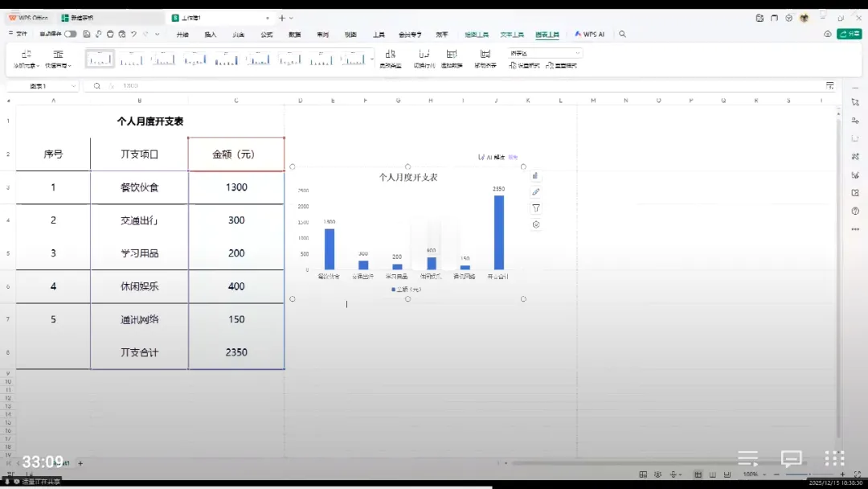Click the fx insert function icon
Viewport: 868px width, 489px height.
pyautogui.click(x=111, y=86)
